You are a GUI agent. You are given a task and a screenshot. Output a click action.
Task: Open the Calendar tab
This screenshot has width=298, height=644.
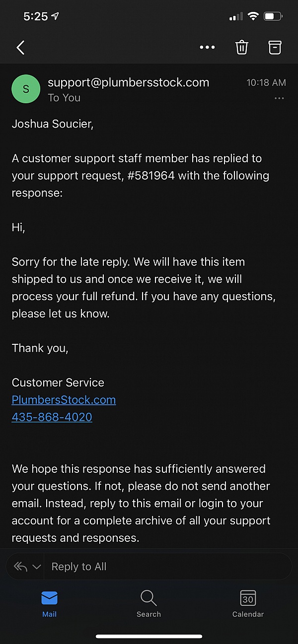(x=248, y=603)
